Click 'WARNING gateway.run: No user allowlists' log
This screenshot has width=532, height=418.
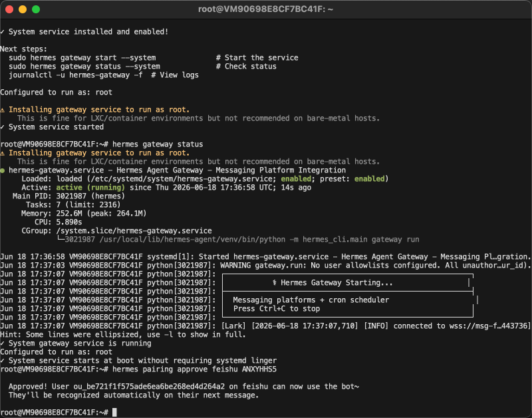[265, 266]
